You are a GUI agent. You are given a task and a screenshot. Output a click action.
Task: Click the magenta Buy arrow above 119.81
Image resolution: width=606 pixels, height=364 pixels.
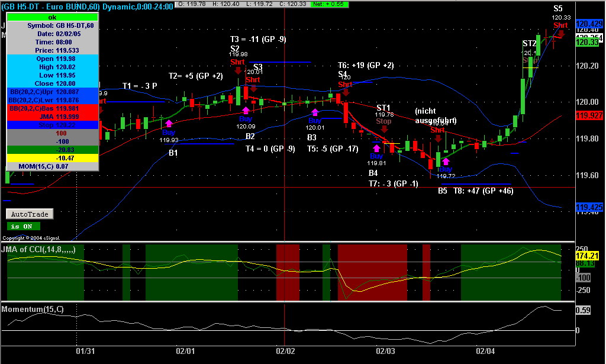(376, 149)
